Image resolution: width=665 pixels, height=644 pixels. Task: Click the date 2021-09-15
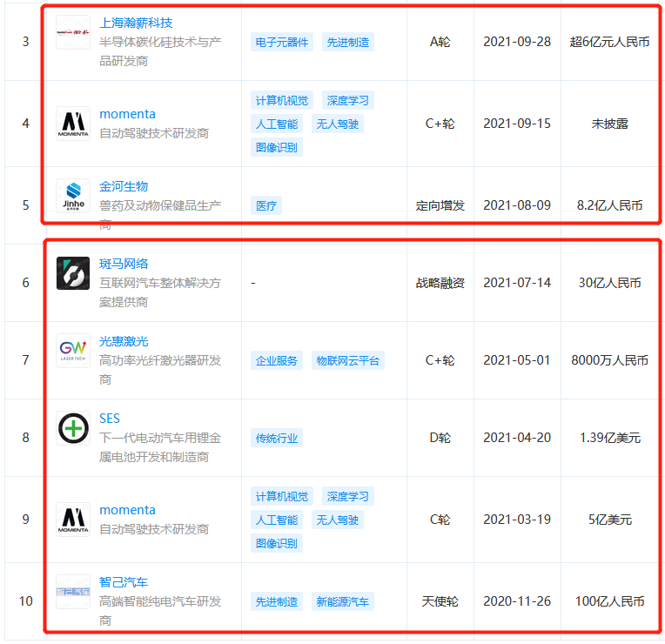pos(517,124)
